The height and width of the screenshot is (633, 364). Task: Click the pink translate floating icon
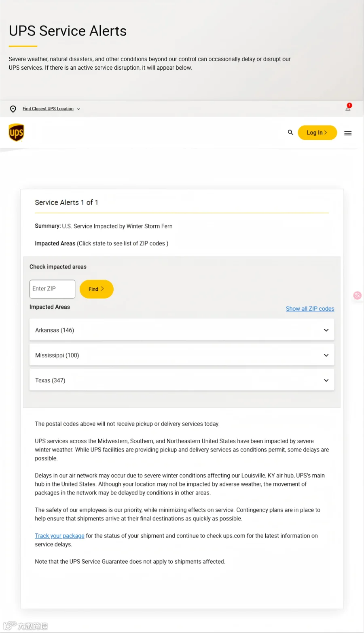357,296
